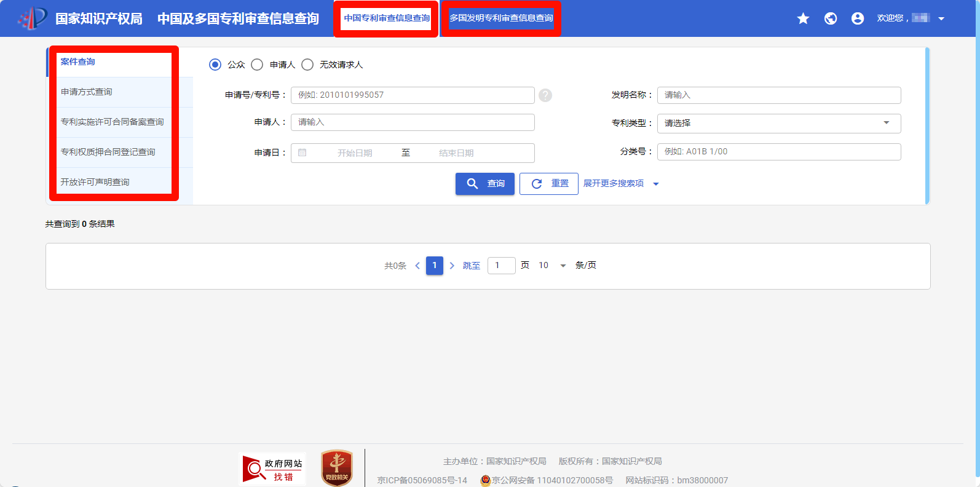Click the 国家知识产权局 header title
This screenshot has width=980, height=487.
(x=99, y=18)
